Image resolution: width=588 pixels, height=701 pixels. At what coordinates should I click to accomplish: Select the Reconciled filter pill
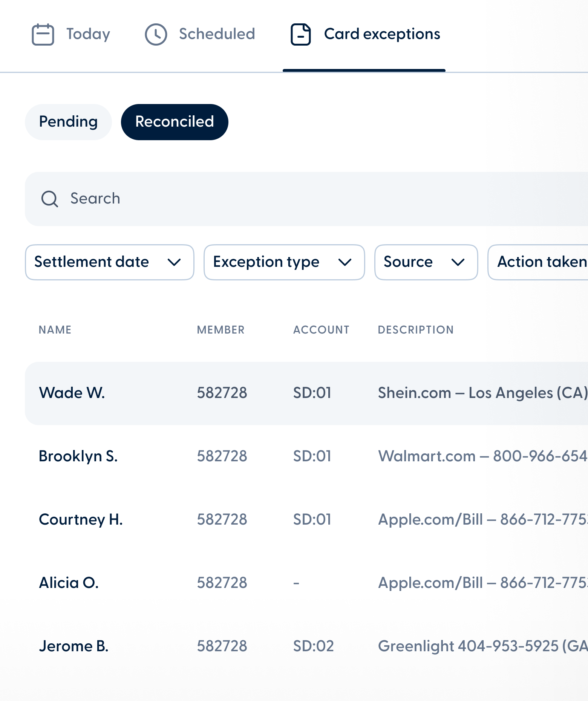[174, 122]
